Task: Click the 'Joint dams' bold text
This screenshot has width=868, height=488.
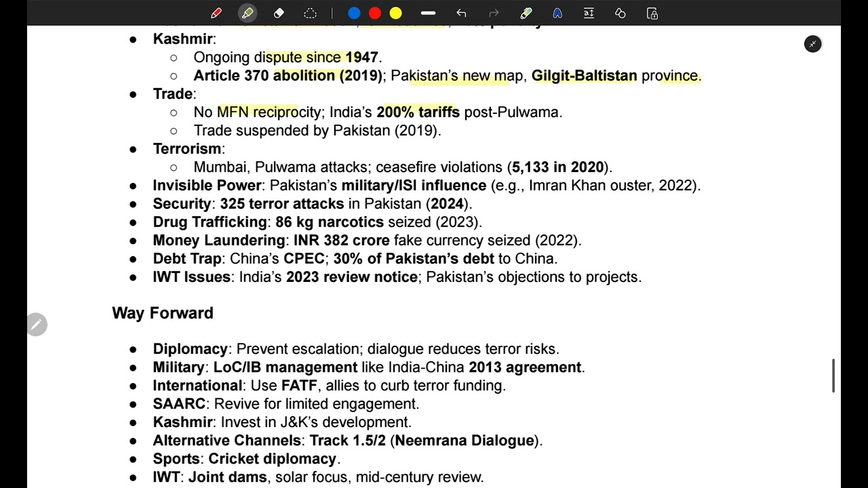Action: tap(227, 477)
